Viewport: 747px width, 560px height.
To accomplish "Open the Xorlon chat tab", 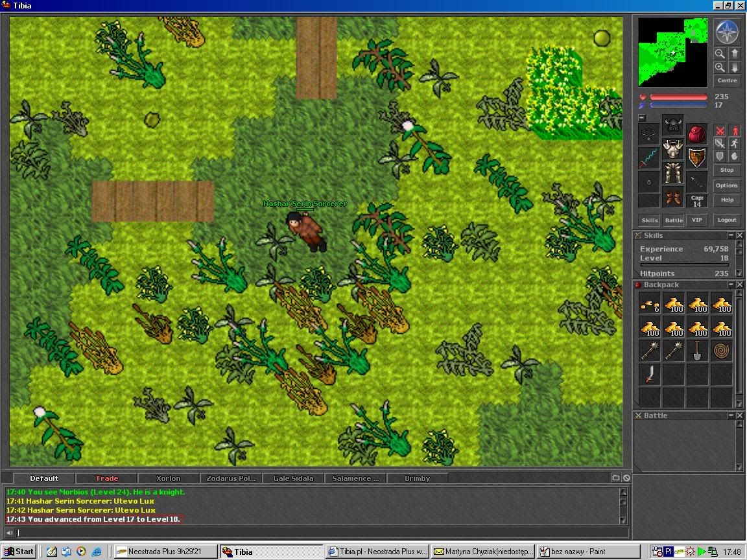I will 169,478.
